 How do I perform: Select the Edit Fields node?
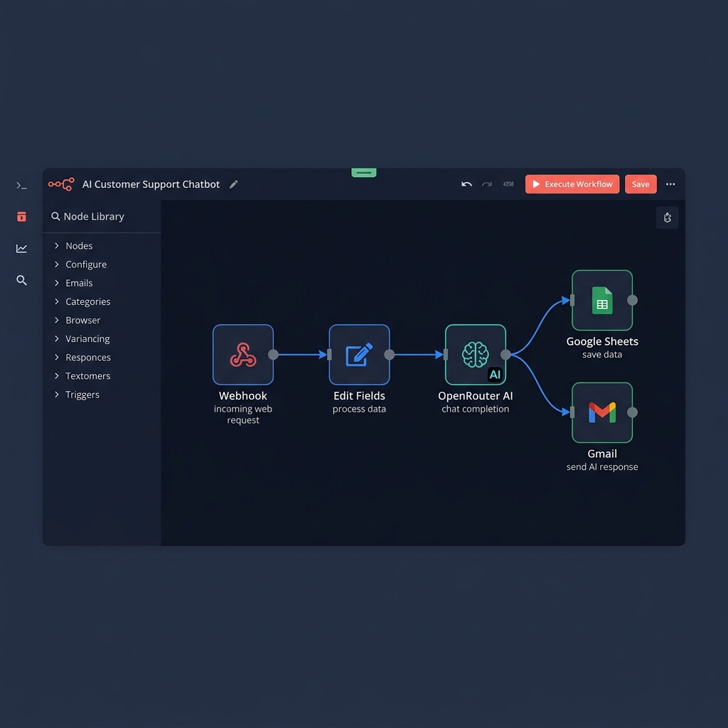[359, 355]
